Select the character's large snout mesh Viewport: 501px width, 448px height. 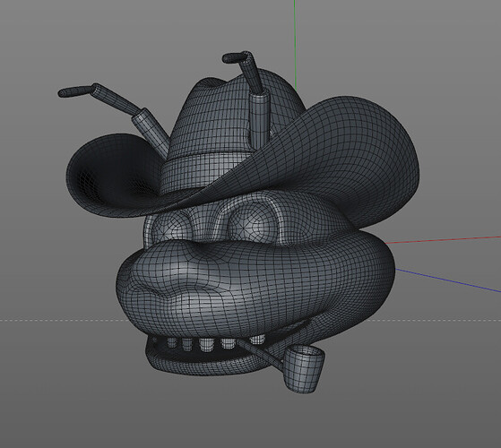(x=255, y=288)
